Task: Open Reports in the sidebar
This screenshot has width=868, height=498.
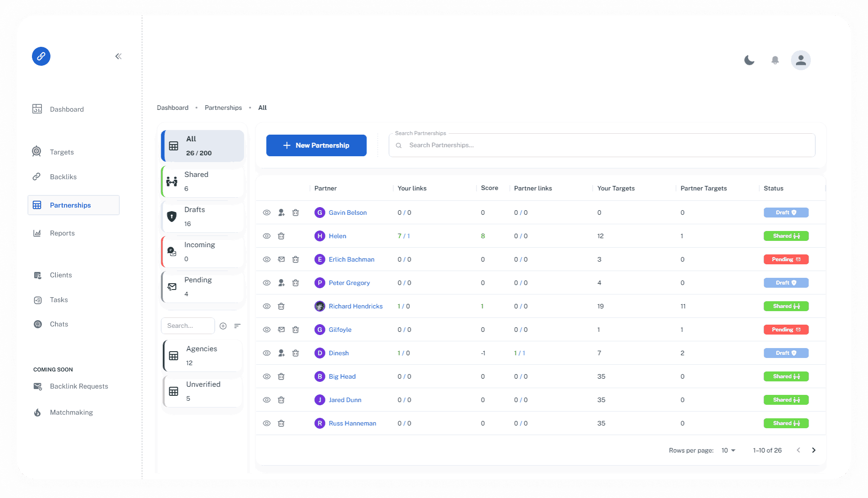Action: coord(62,233)
